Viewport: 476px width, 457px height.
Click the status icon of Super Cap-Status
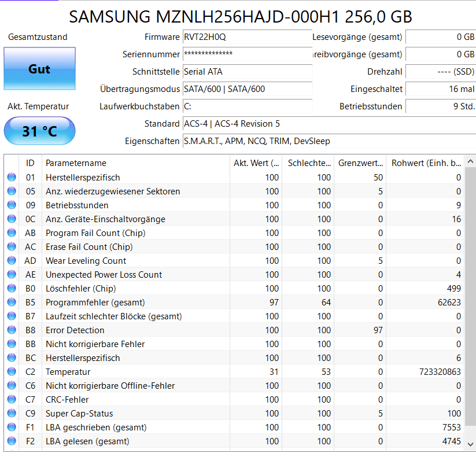[x=12, y=413]
